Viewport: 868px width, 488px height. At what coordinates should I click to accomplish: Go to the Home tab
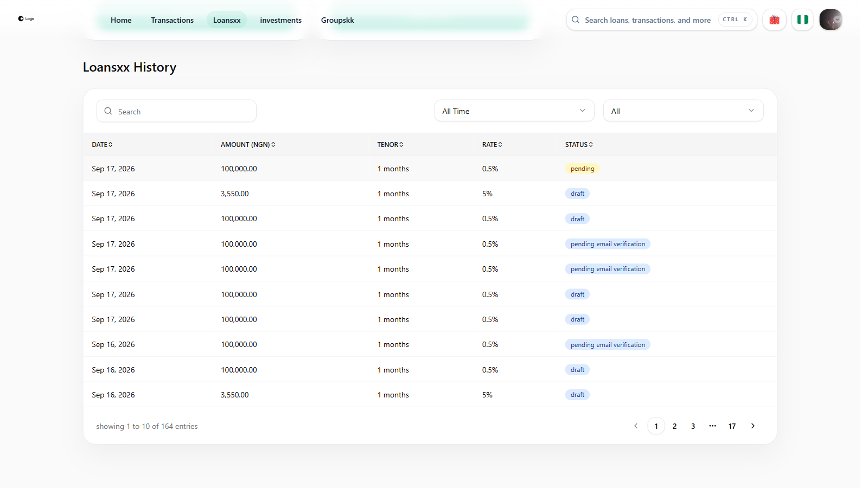coord(121,20)
